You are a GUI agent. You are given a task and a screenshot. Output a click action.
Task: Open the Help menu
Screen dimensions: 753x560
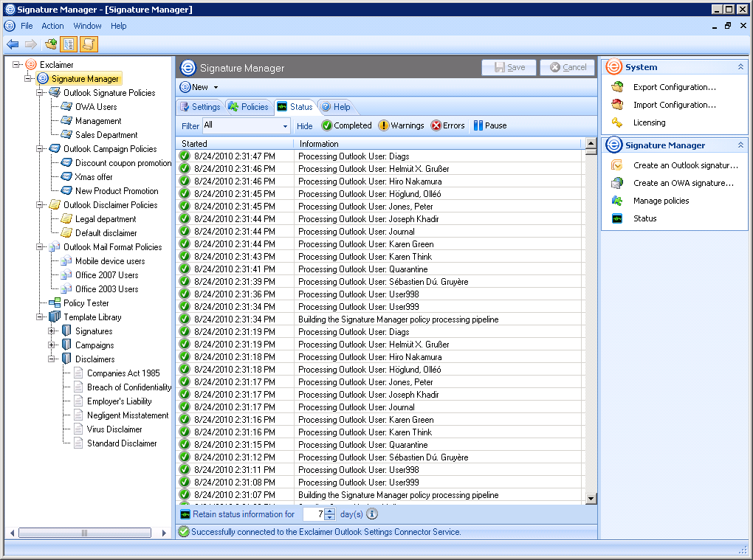[119, 26]
